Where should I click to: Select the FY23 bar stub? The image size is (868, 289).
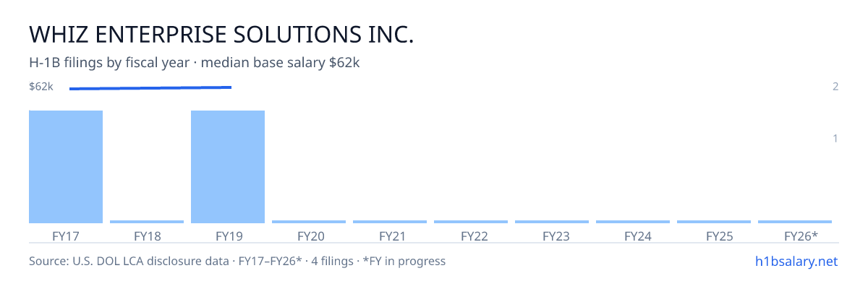click(552, 222)
